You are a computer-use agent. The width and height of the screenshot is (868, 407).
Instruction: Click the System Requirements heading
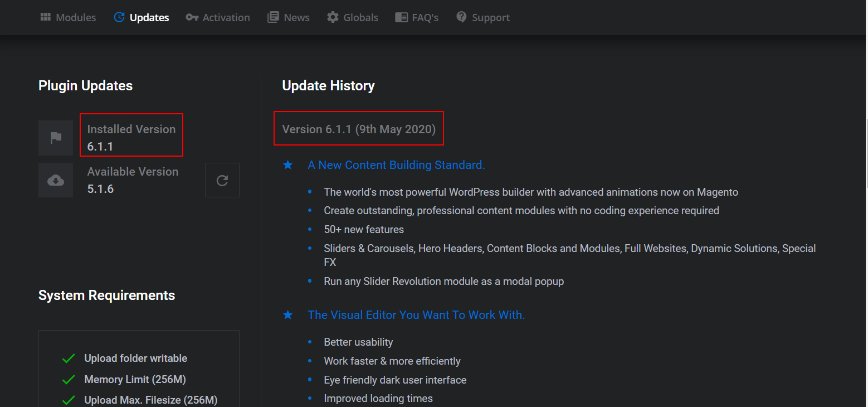[106, 295]
